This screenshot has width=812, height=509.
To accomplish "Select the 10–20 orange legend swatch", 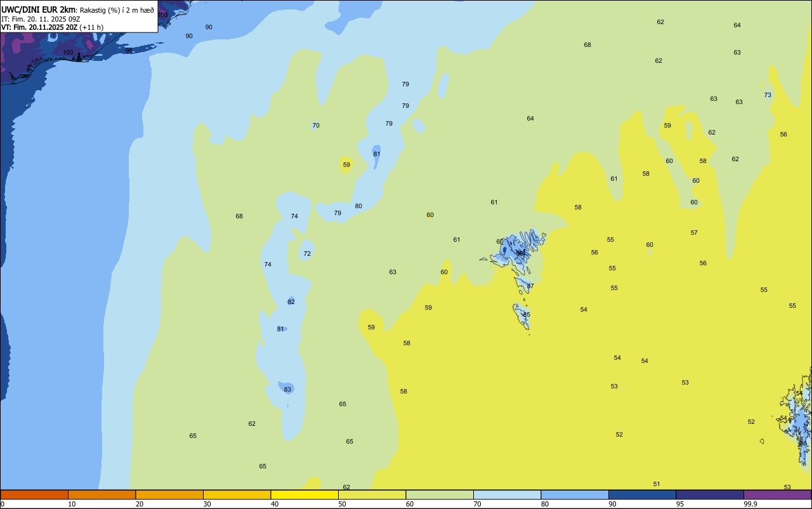I will (101, 494).
